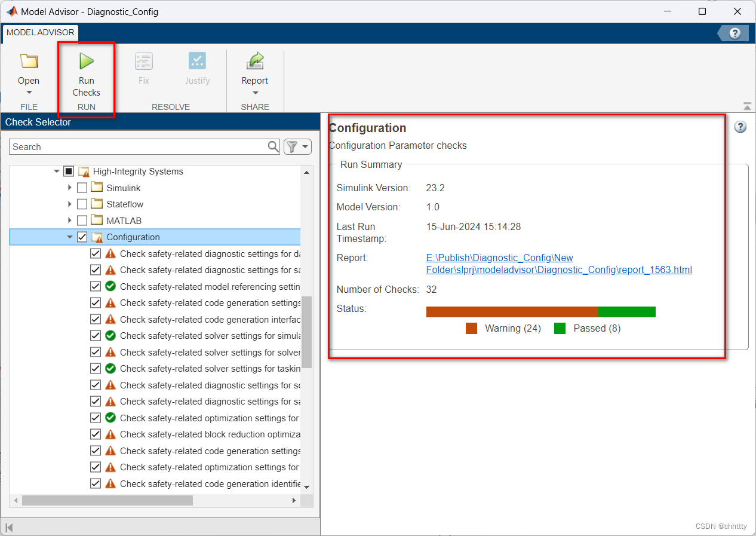This screenshot has width=756, height=536.
Task: Open the report_1563.html report link
Action: point(559,264)
